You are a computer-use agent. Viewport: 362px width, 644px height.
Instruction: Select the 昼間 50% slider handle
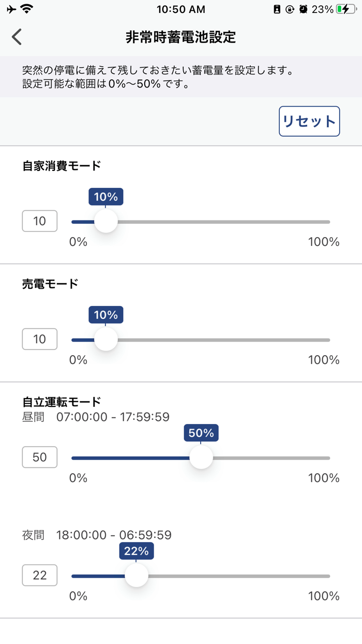click(201, 457)
